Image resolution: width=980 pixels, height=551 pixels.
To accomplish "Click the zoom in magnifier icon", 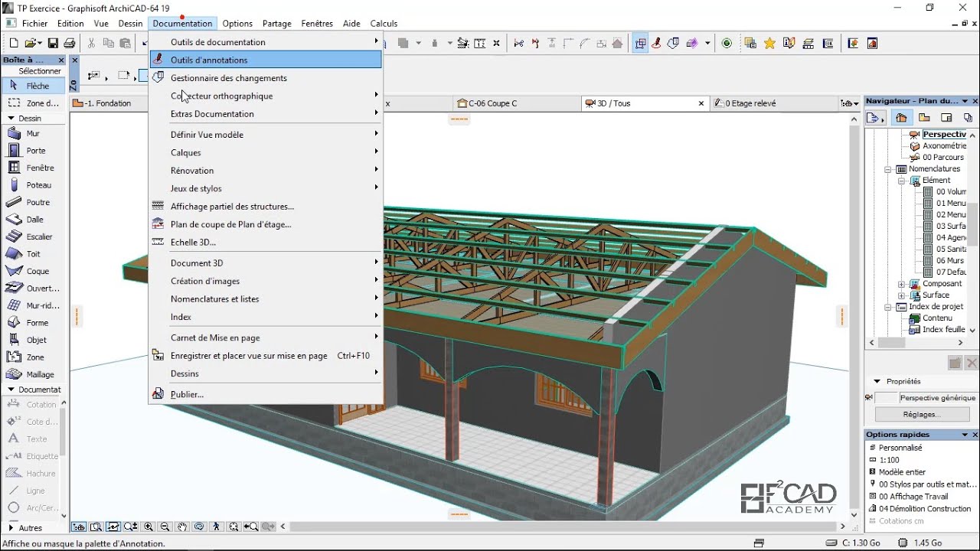I will point(149,527).
